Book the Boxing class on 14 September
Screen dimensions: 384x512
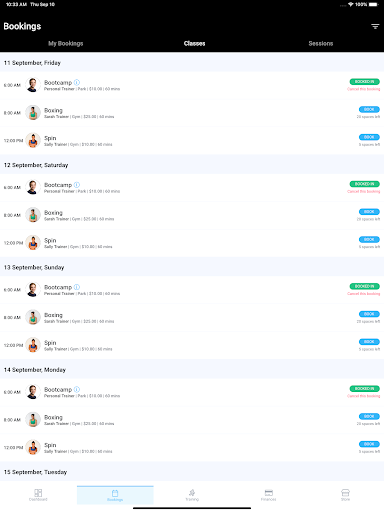coord(369,416)
